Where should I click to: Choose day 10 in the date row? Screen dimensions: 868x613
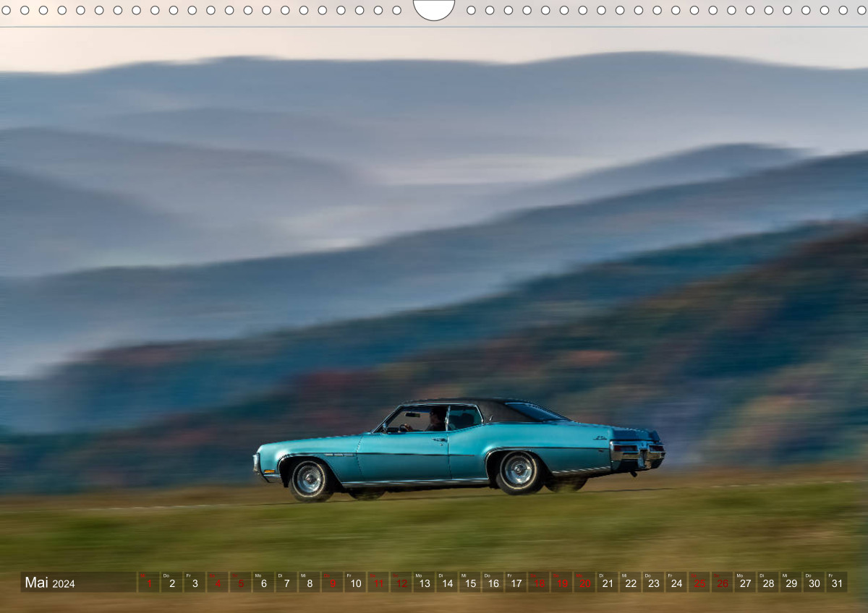point(355,582)
